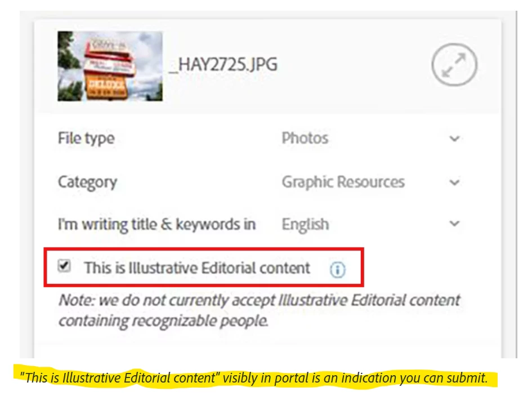Click the note about recognizable people
Image resolution: width=532 pixels, height=400 pixels.
(x=260, y=310)
